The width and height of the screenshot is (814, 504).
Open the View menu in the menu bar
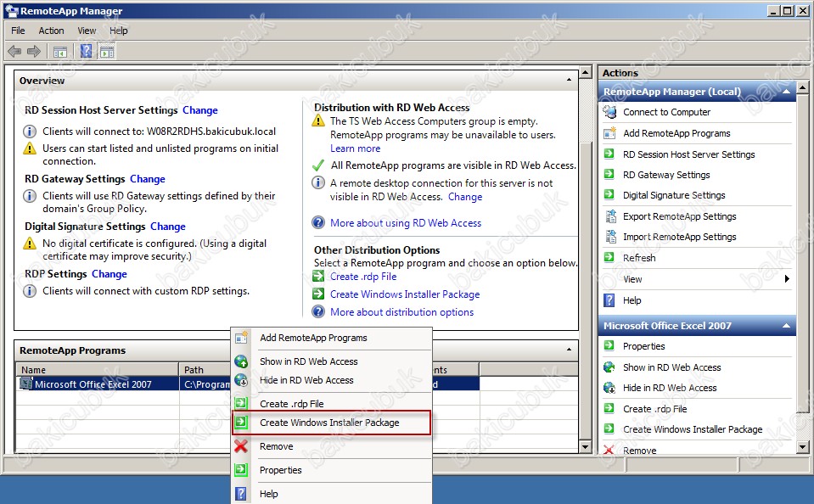(87, 31)
